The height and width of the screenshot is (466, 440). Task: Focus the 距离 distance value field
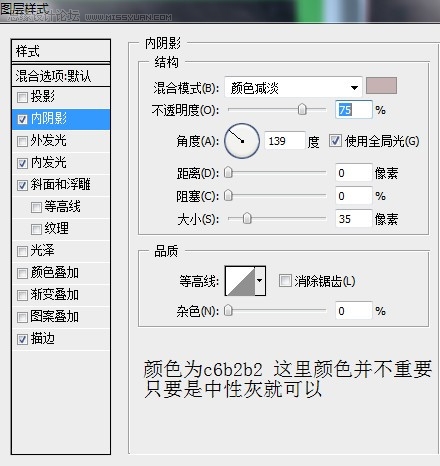tap(354, 173)
